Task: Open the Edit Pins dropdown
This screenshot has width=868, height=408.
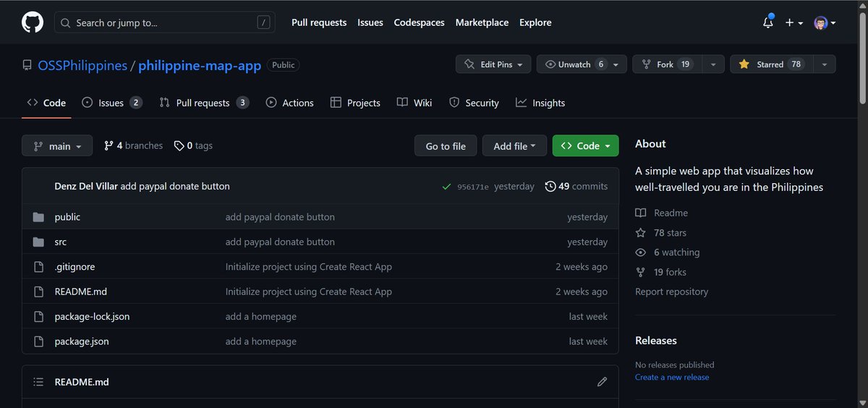Action: [493, 64]
